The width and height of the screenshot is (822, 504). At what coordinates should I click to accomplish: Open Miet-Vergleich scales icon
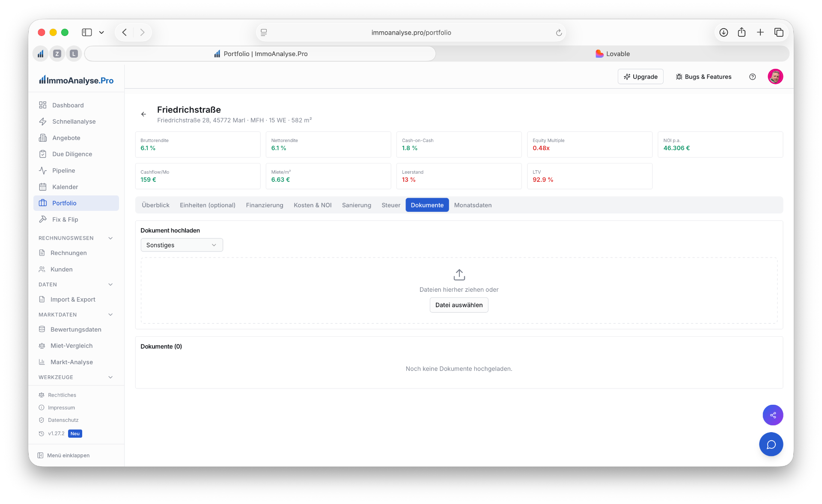pyautogui.click(x=42, y=346)
